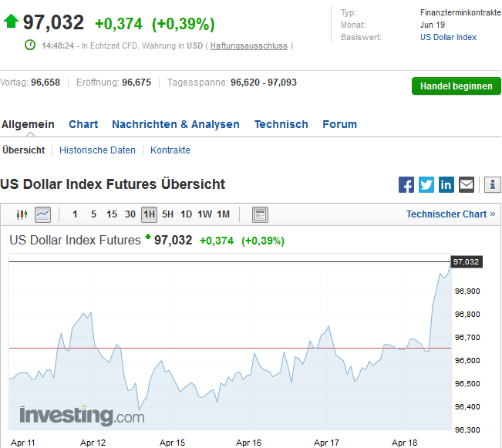Click the news overlay icon in chart toolbar
This screenshot has height=448, width=502.
[x=260, y=214]
